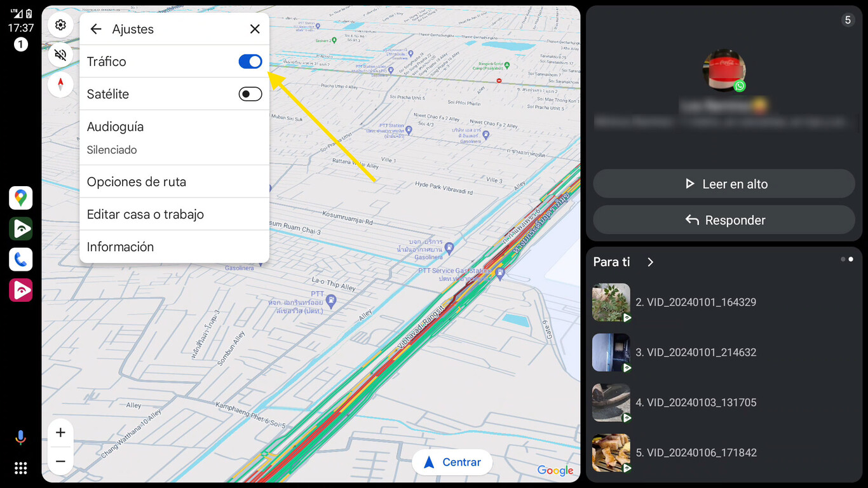Open WhatsApp contact avatar

point(724,71)
